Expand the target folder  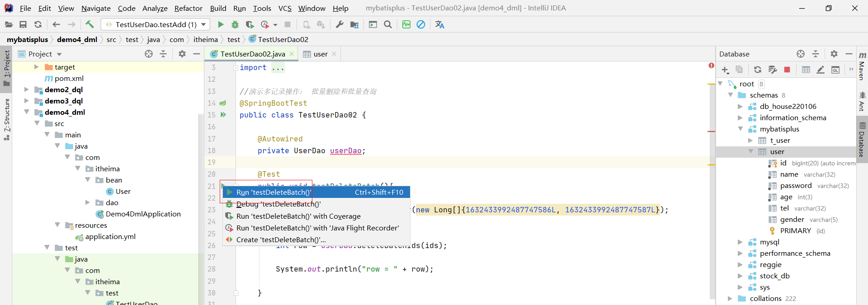pos(37,67)
